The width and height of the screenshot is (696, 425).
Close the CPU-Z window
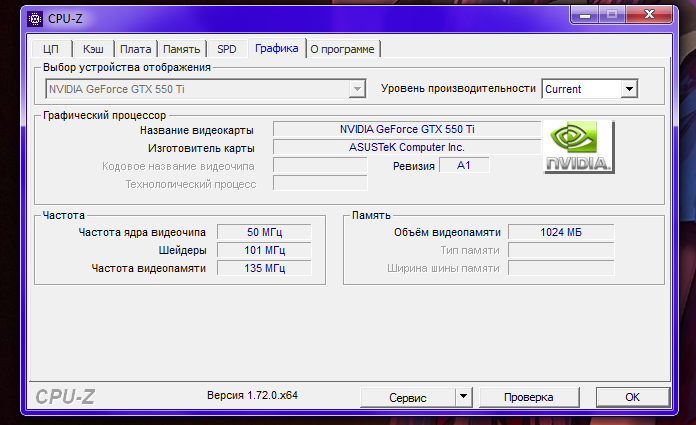pos(649,15)
